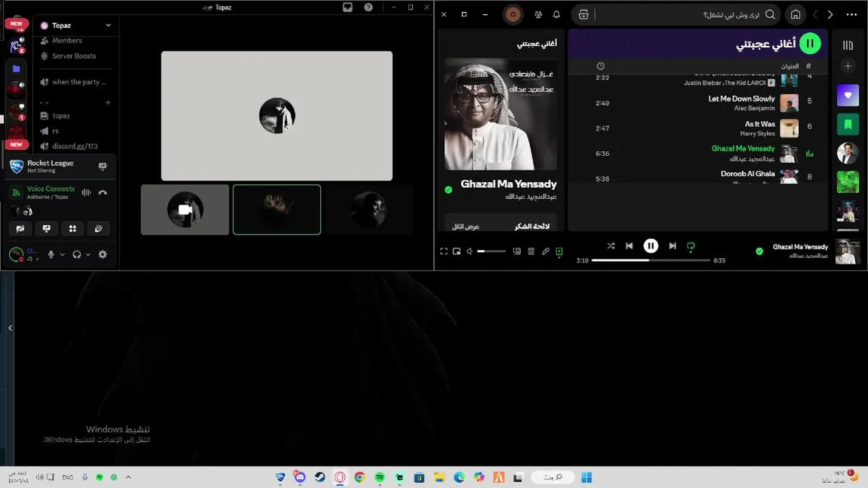Play 'As It Was' by Harry Styles

point(698,128)
